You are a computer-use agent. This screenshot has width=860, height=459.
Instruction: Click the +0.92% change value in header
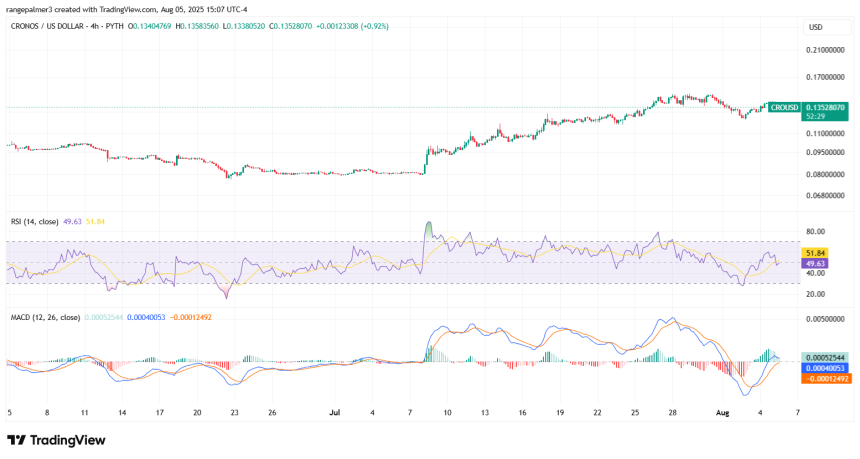(x=375, y=26)
